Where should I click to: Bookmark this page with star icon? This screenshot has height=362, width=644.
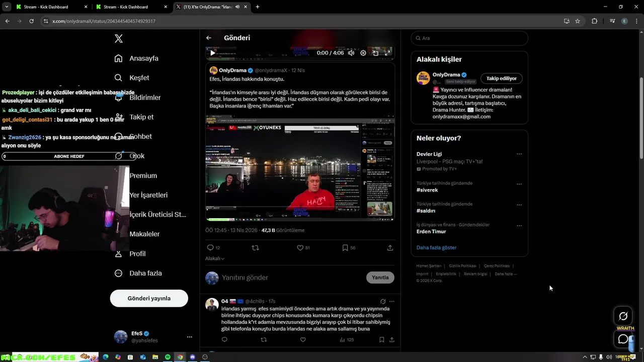[x=578, y=21]
